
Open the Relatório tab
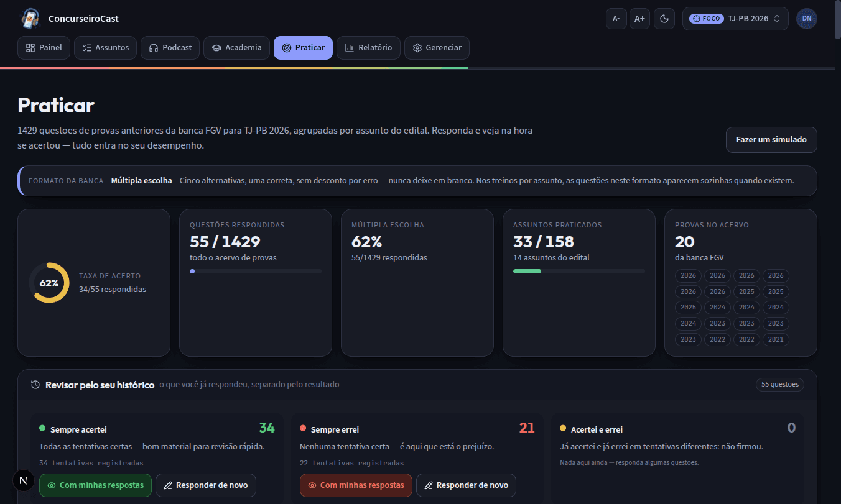click(368, 48)
